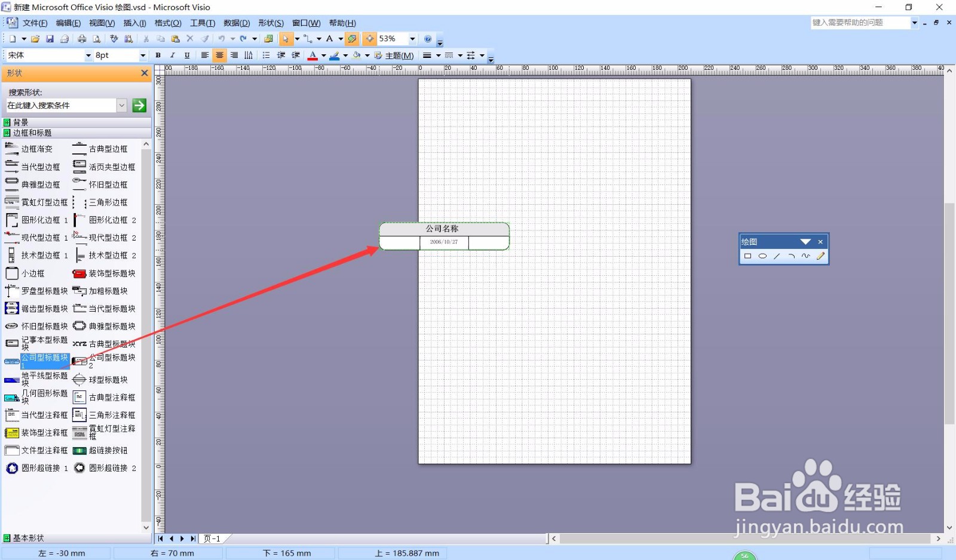956x560 pixels.
Task: Click the last page navigation arrow
Action: coord(193,539)
